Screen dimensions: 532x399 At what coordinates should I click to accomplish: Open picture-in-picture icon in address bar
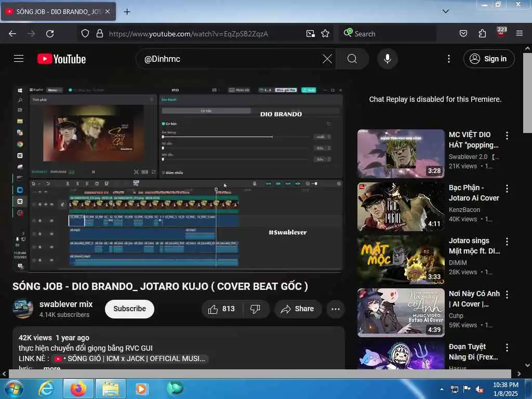(x=311, y=34)
